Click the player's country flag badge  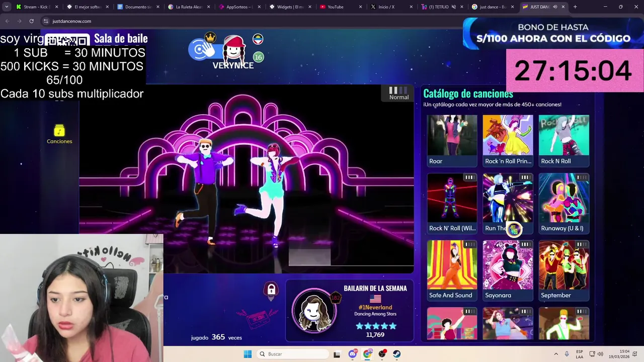[258, 39]
